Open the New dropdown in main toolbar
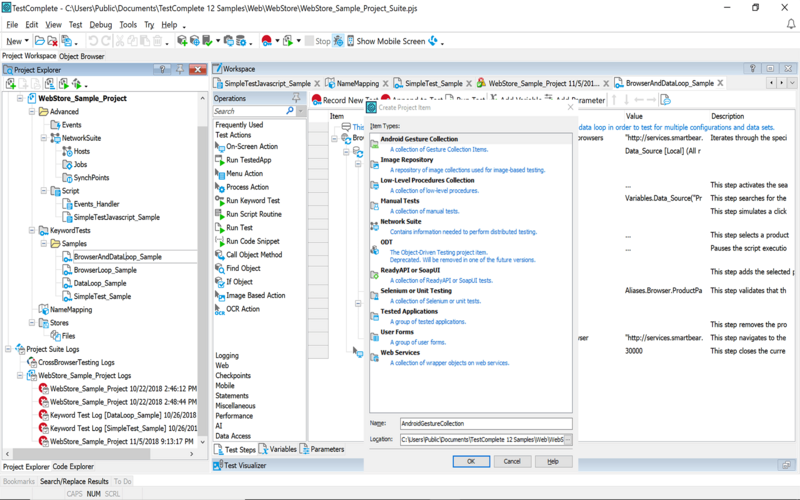The height and width of the screenshot is (500, 800). [x=17, y=41]
